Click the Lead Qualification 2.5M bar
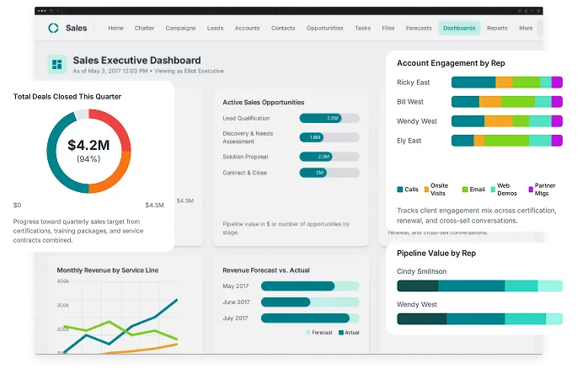588x374 pixels. [320, 118]
